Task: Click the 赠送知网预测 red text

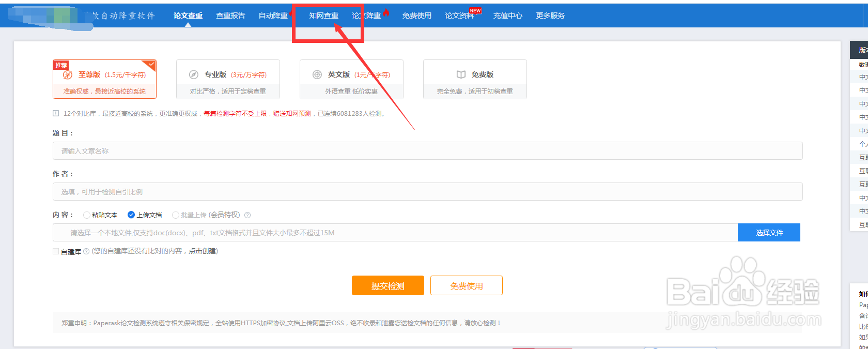Action: pyautogui.click(x=292, y=113)
